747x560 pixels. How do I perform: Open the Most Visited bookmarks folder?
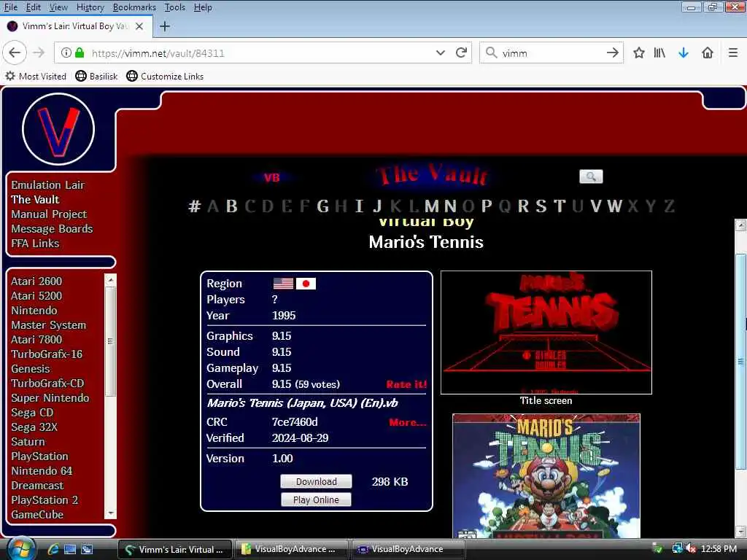(36, 76)
